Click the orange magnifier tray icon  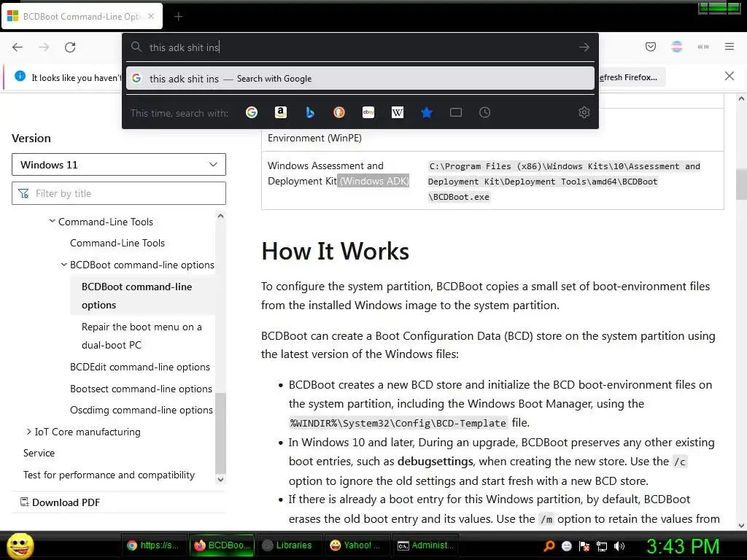click(549, 545)
